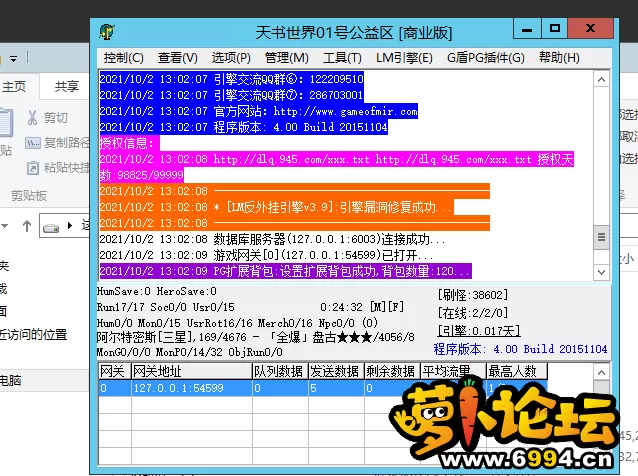
Task: Click the 官方网站 gameofmir.com log line
Action: tap(258, 111)
